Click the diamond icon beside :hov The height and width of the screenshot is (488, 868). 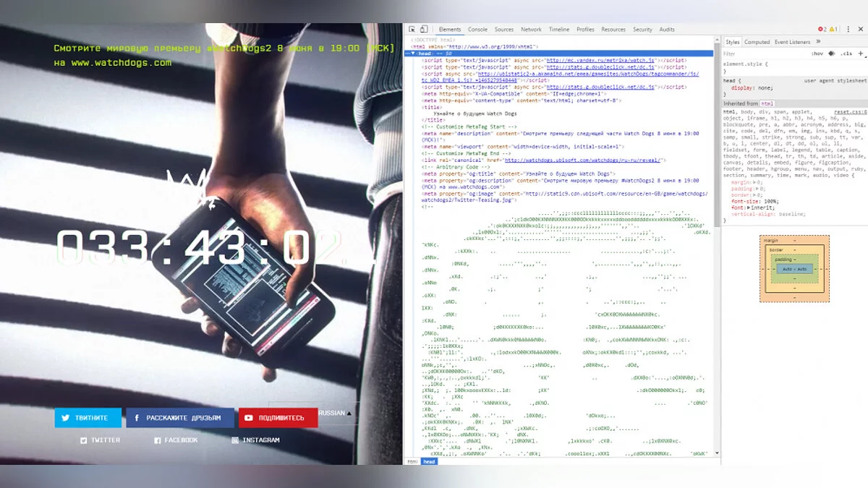coord(831,53)
